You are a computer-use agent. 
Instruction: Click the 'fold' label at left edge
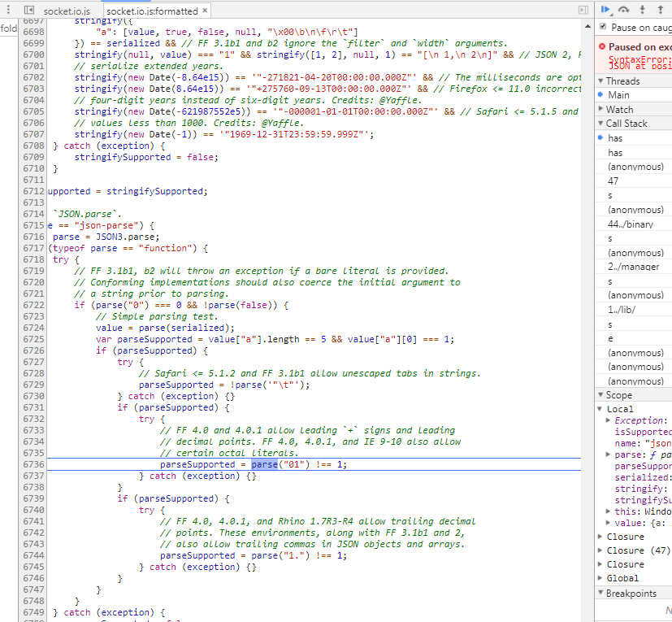pyautogui.click(x=9, y=28)
